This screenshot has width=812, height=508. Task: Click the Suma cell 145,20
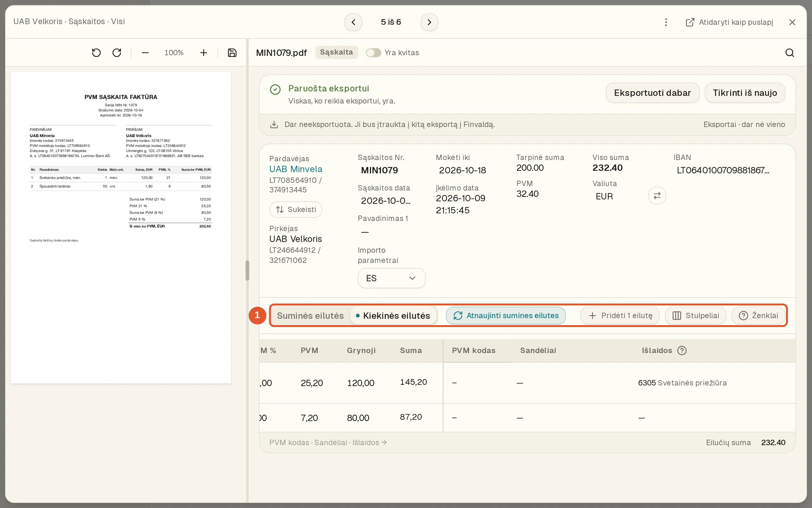[x=413, y=382]
